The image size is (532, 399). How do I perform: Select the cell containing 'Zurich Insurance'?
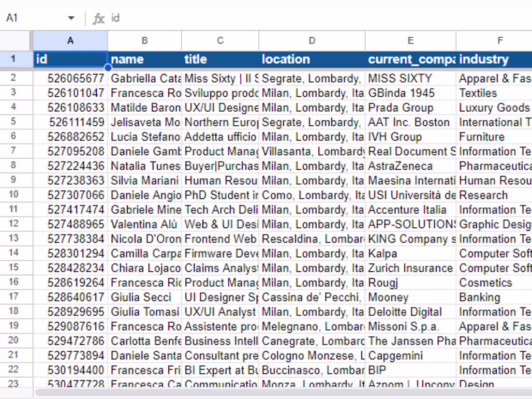410,268
